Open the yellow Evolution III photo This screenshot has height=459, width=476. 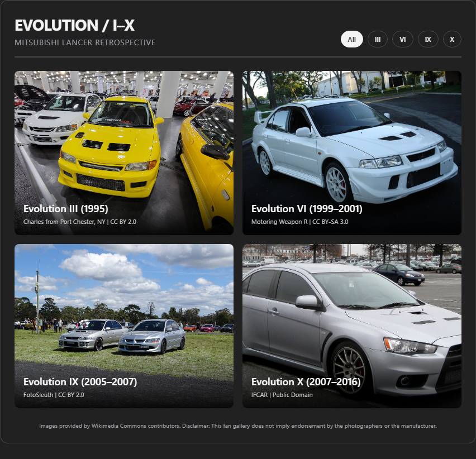(x=124, y=152)
